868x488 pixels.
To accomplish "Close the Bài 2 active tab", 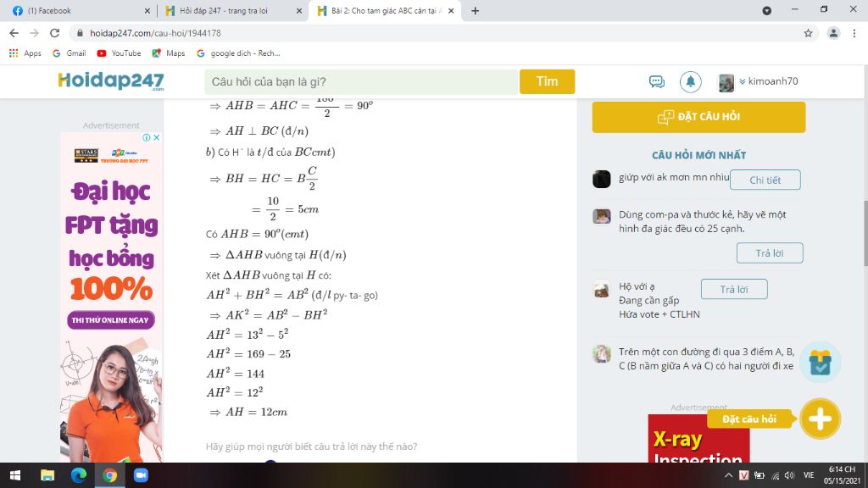I will click(x=451, y=10).
